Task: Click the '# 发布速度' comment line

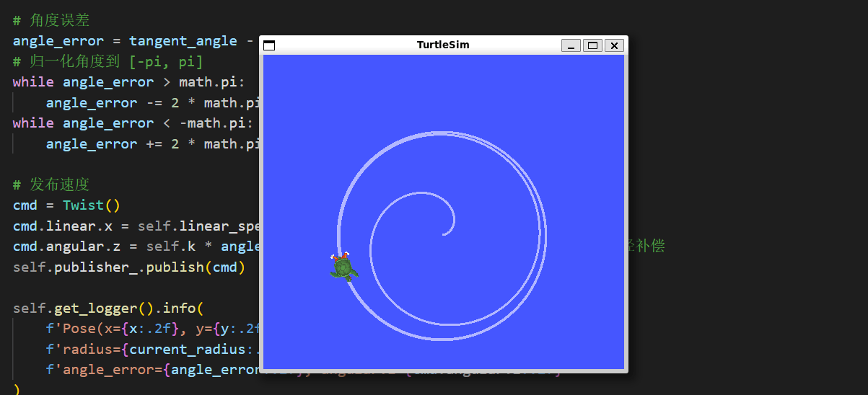Action: [x=51, y=185]
